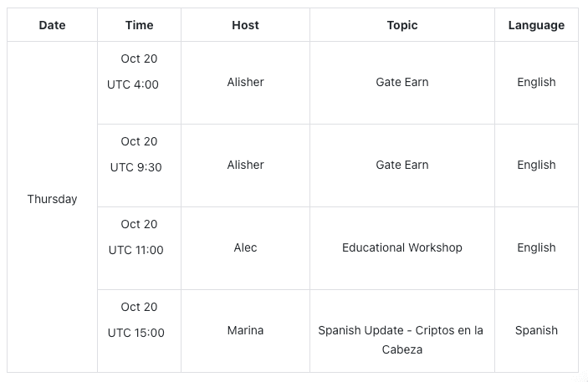Click the UTC 11:00 time entry
This screenshot has height=382, width=588.
click(135, 250)
